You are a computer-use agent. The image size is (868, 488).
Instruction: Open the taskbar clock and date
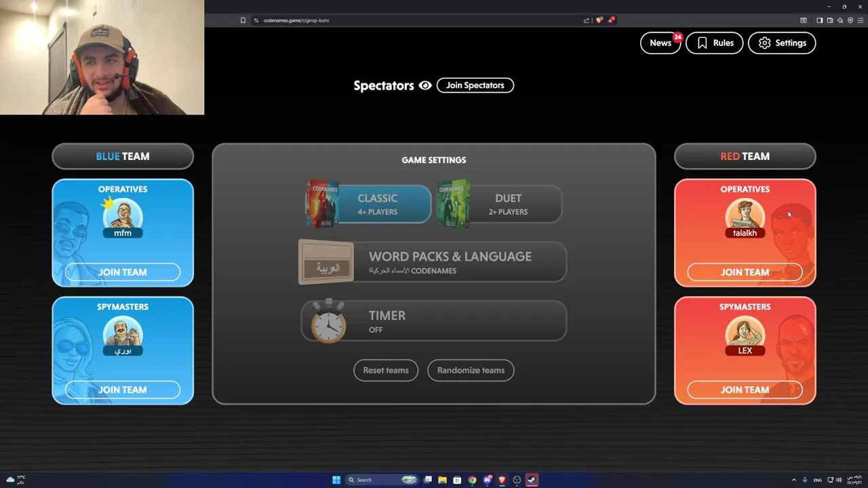tap(854, 480)
